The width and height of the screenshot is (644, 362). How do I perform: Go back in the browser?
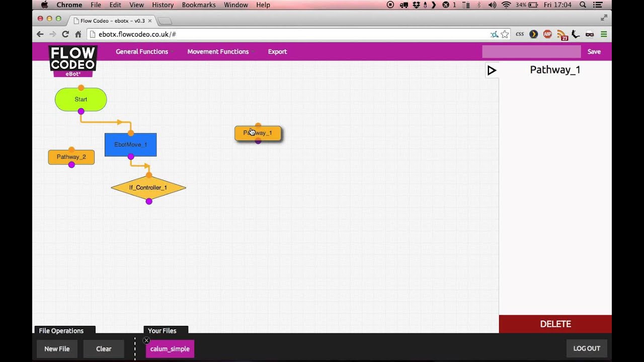[40, 34]
